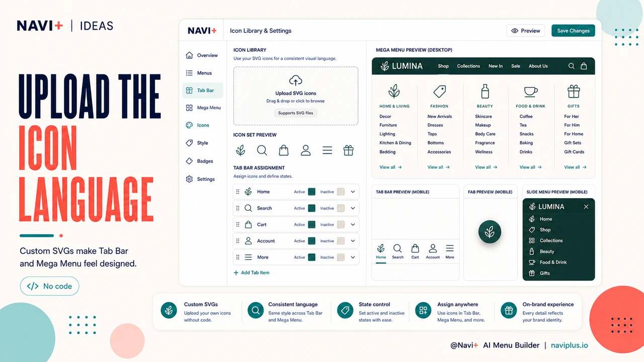Click the Beauty bottle icon in mega menu
644x362 pixels.
pyautogui.click(x=485, y=91)
